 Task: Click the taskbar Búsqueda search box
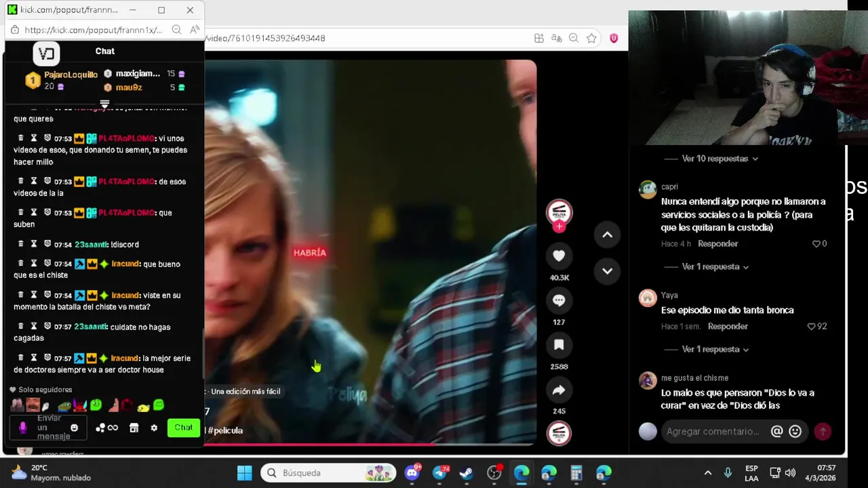pyautogui.click(x=329, y=473)
